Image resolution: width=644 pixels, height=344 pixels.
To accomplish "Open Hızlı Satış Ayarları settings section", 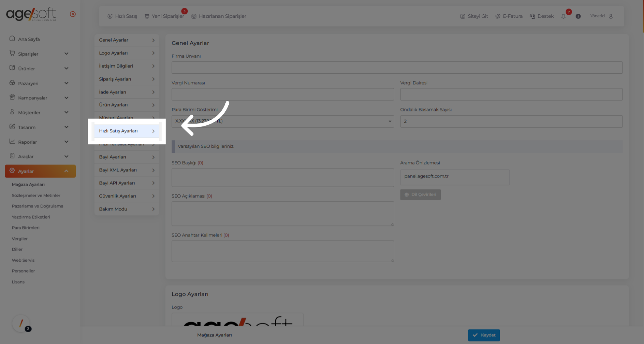I will pos(127,131).
